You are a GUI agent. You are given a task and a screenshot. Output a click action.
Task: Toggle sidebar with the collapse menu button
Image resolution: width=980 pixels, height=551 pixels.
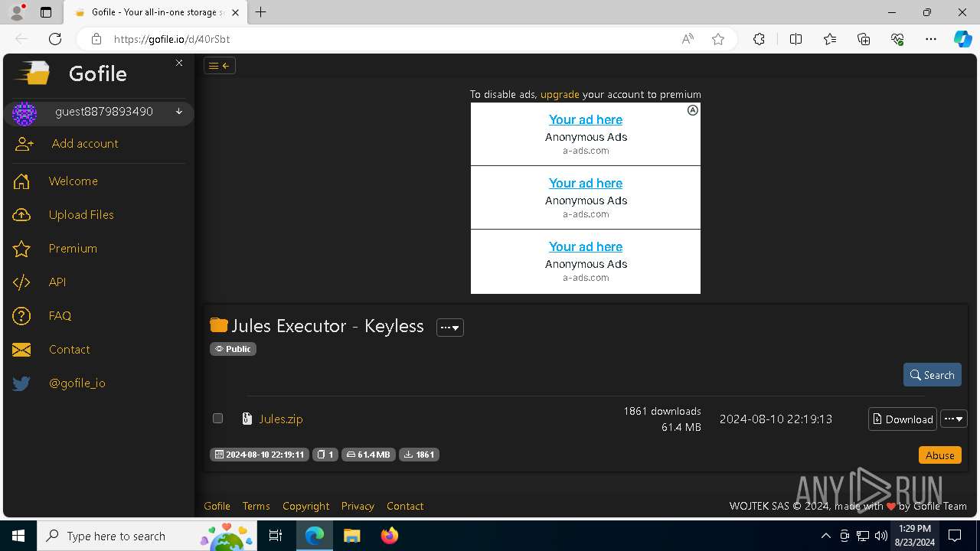pyautogui.click(x=220, y=66)
